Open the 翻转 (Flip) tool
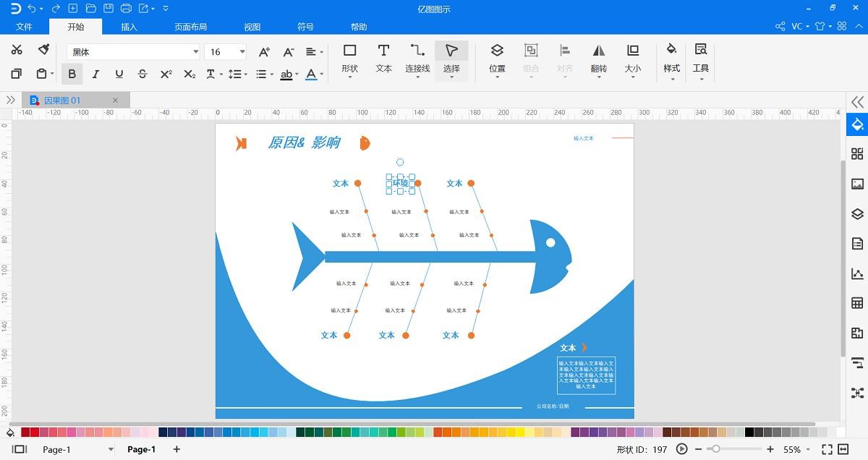This screenshot has height=460, width=868. pos(598,58)
